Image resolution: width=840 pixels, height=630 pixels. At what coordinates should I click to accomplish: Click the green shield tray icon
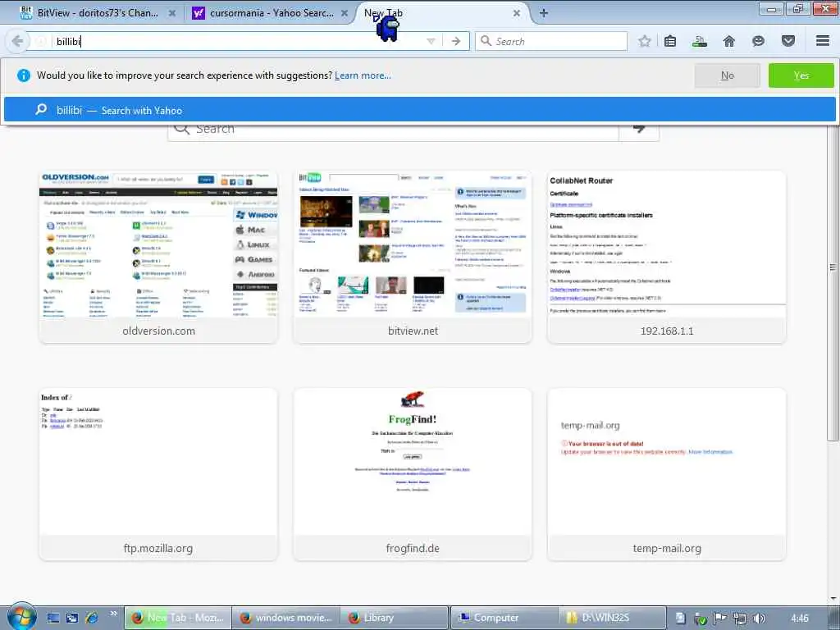[x=700, y=619]
